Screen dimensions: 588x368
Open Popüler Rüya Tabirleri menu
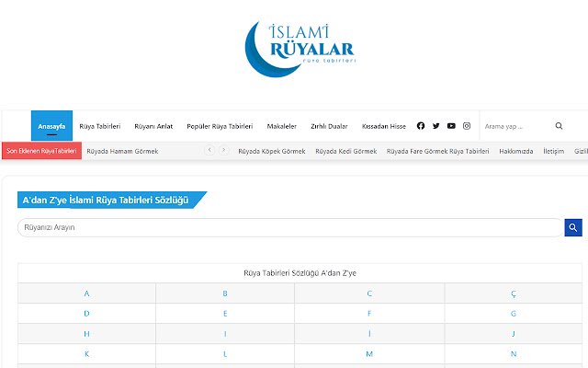220,126
